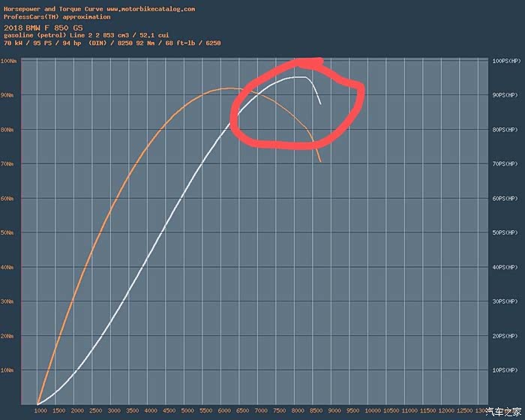Click the peak of the orange torque curve
The image size is (525, 420).
pos(229,88)
